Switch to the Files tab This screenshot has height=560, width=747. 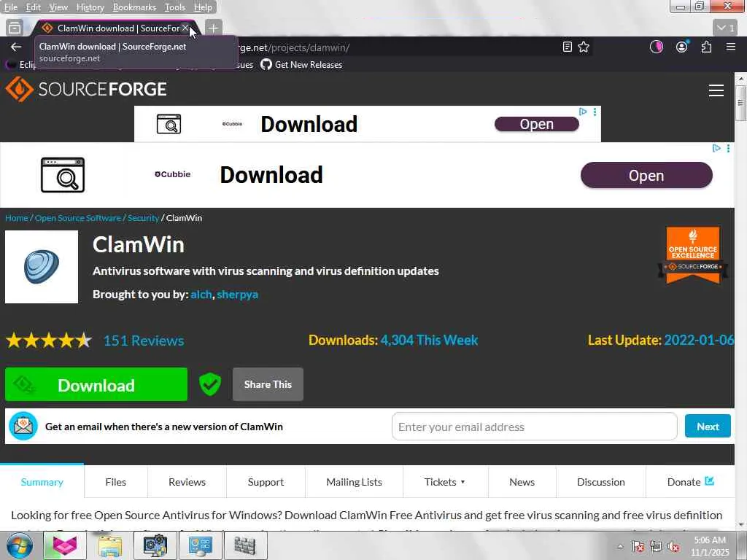[x=116, y=482]
